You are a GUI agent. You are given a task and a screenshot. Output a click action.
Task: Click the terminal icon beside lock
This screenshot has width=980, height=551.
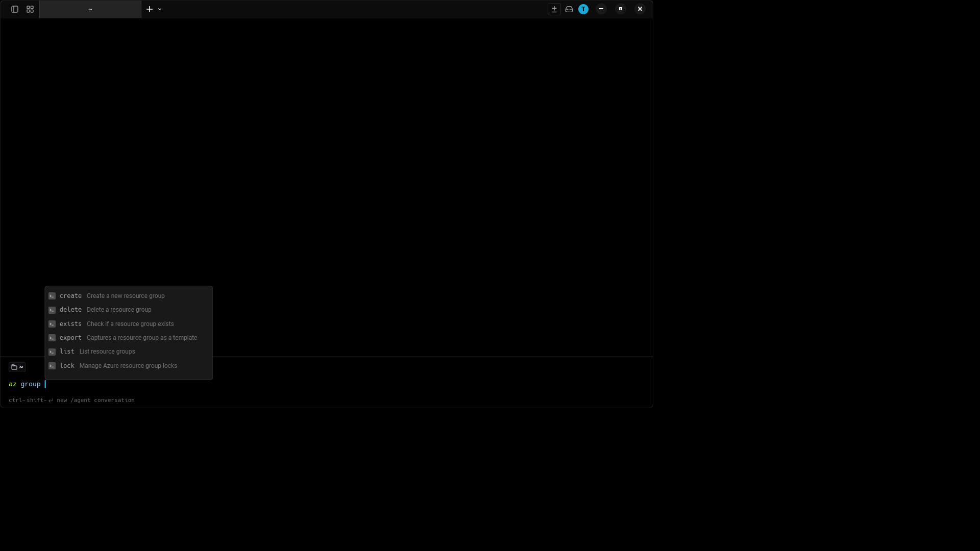point(52,366)
